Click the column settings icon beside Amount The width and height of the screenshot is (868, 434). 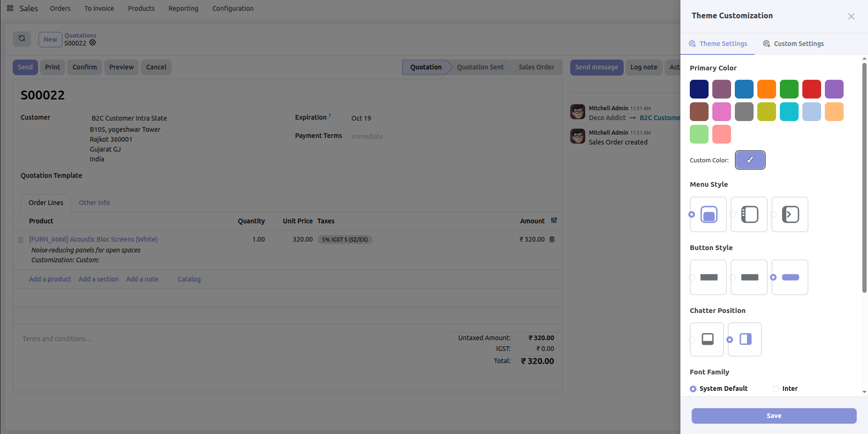coord(554,221)
